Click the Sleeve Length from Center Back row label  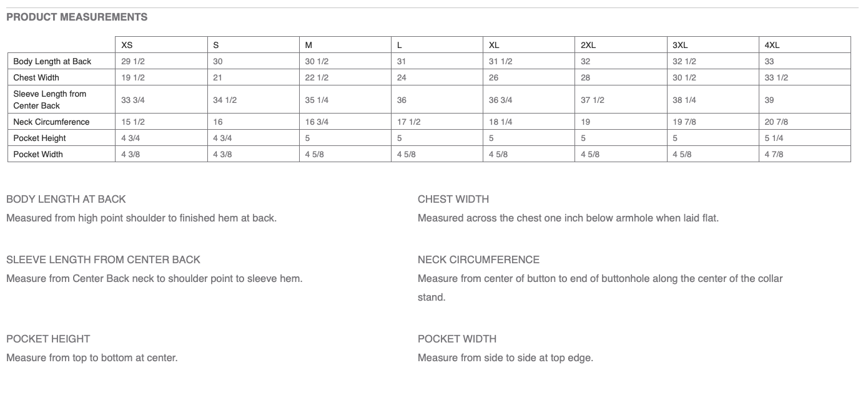coord(50,100)
